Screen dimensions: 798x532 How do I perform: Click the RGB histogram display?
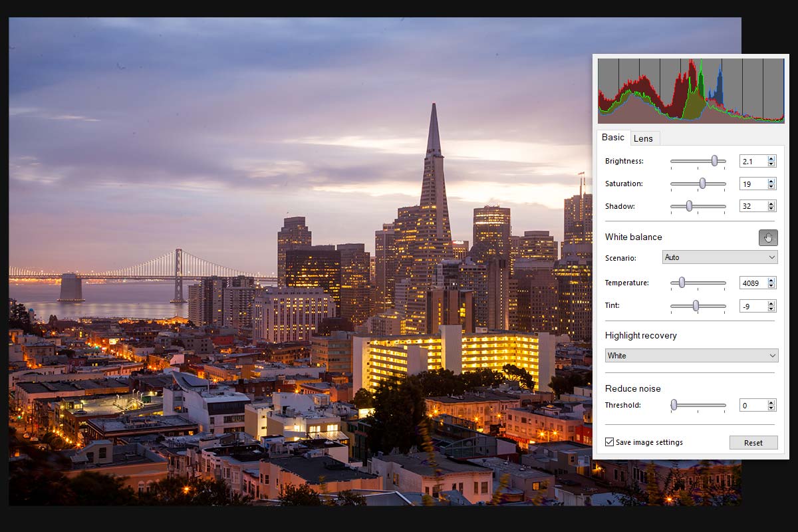[x=691, y=90]
